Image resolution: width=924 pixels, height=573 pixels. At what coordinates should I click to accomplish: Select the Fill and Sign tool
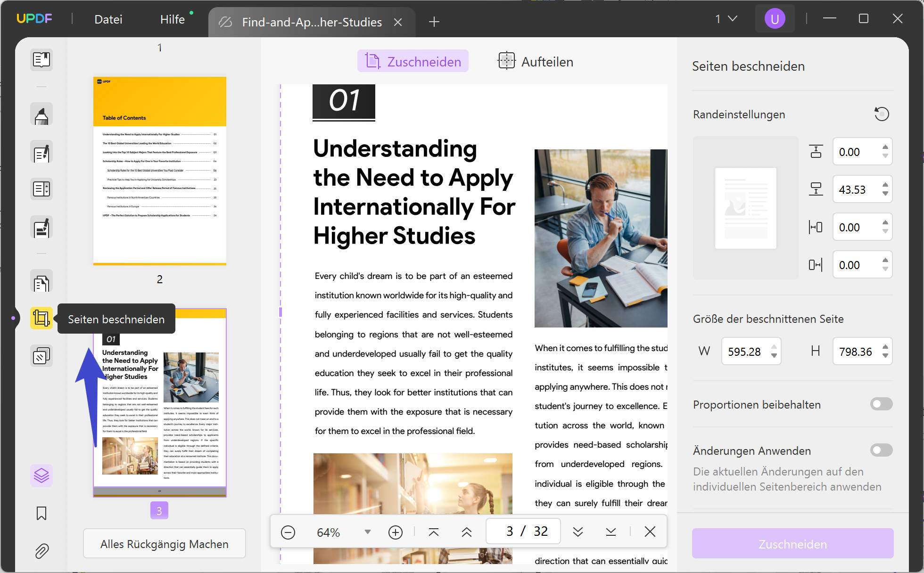pyautogui.click(x=41, y=228)
